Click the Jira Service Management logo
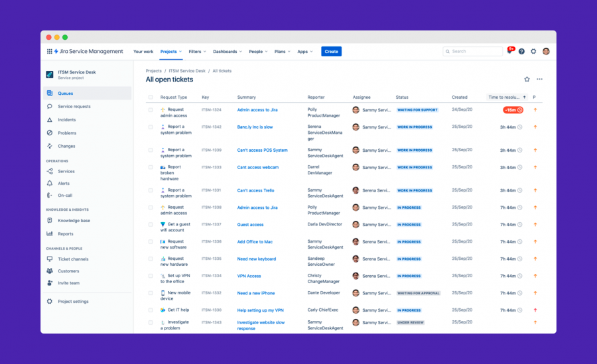 coord(89,52)
